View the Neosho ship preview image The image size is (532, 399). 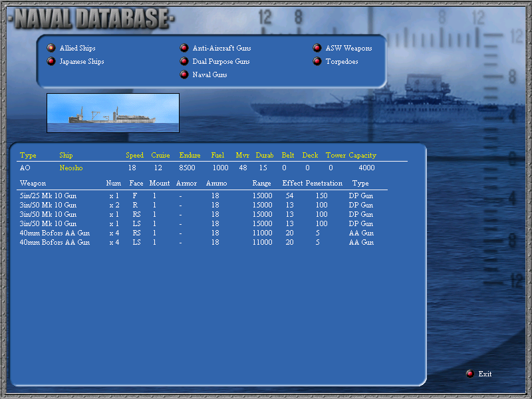tap(113, 113)
